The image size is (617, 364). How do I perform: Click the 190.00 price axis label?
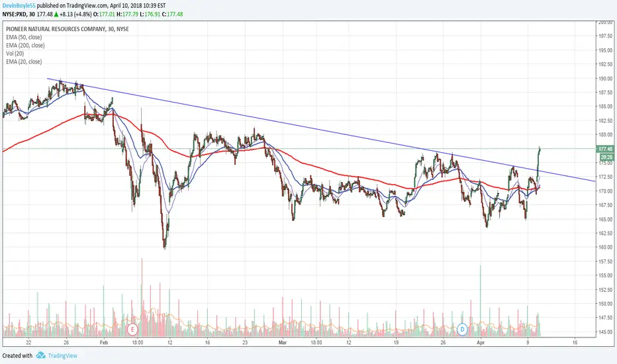click(606, 78)
